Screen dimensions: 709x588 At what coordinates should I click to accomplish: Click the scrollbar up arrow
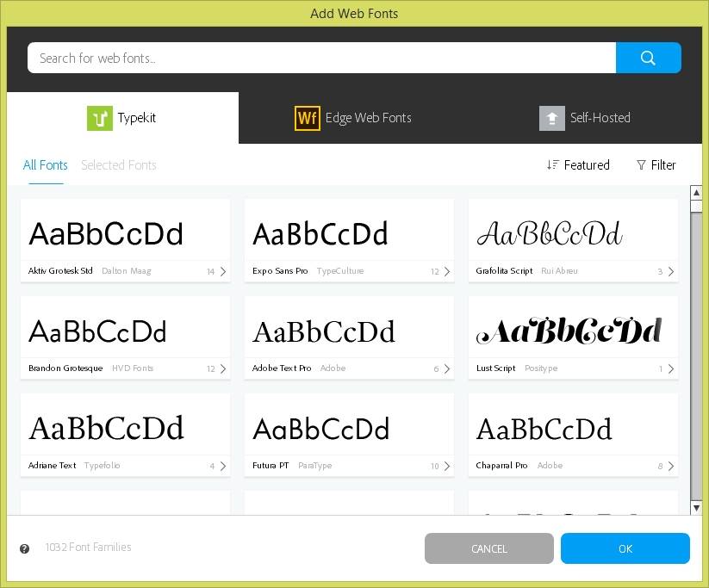(x=696, y=193)
